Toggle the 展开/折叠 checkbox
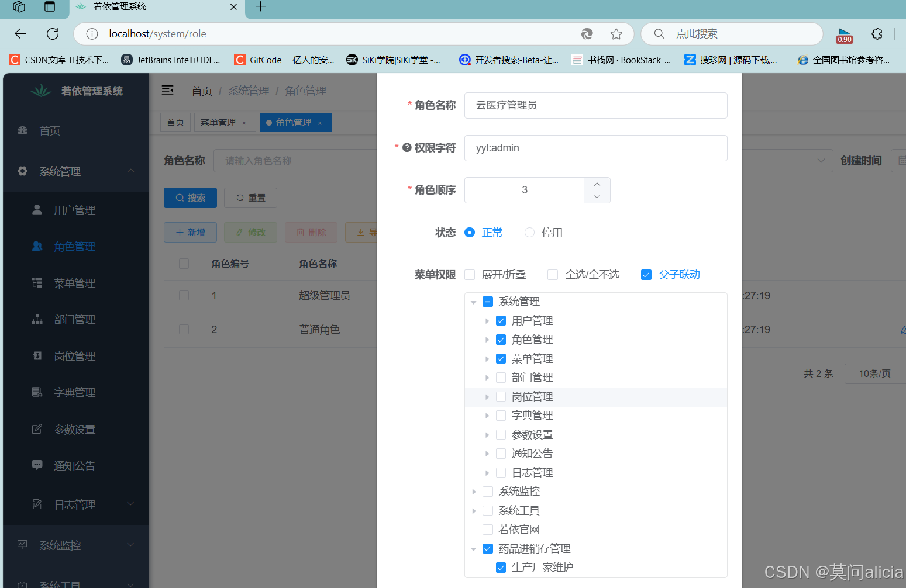This screenshot has width=906, height=588. click(x=470, y=275)
